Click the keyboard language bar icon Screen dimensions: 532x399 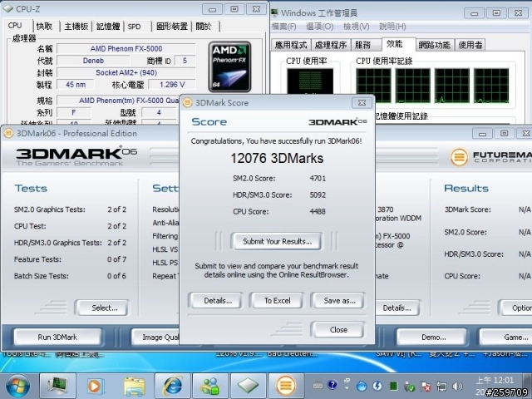pos(318,385)
